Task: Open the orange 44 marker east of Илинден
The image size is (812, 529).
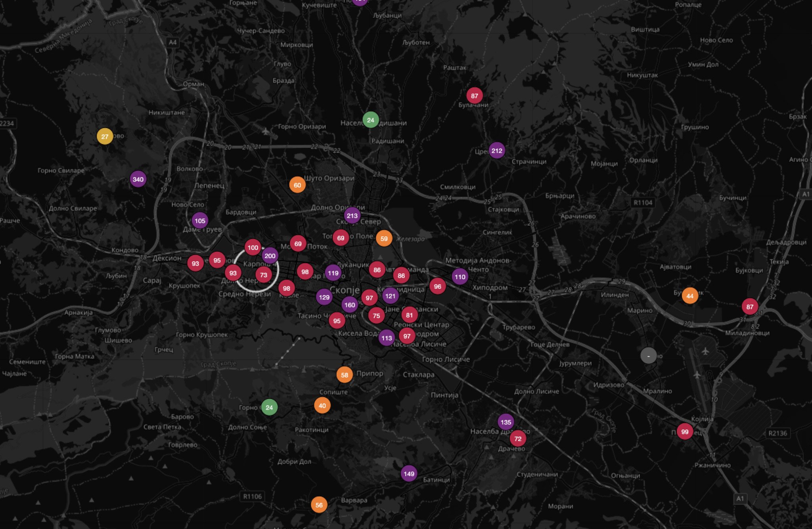Action: (x=690, y=296)
